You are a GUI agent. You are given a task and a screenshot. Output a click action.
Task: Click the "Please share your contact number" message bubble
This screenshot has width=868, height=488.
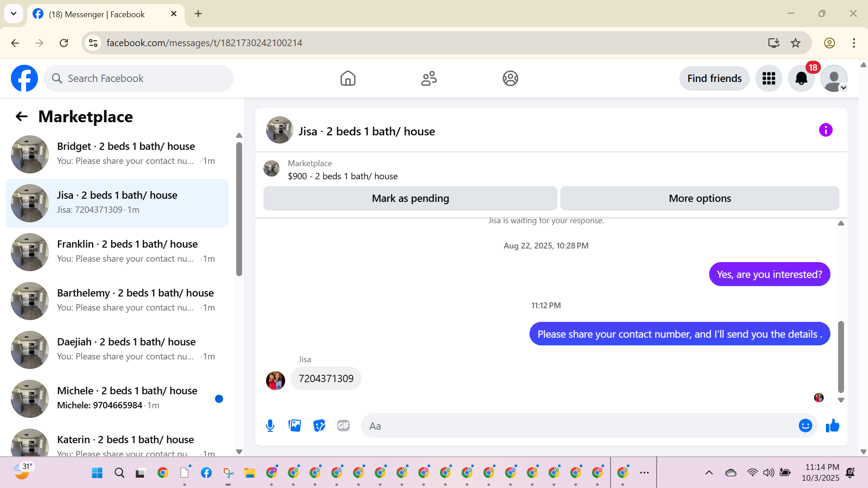point(679,334)
